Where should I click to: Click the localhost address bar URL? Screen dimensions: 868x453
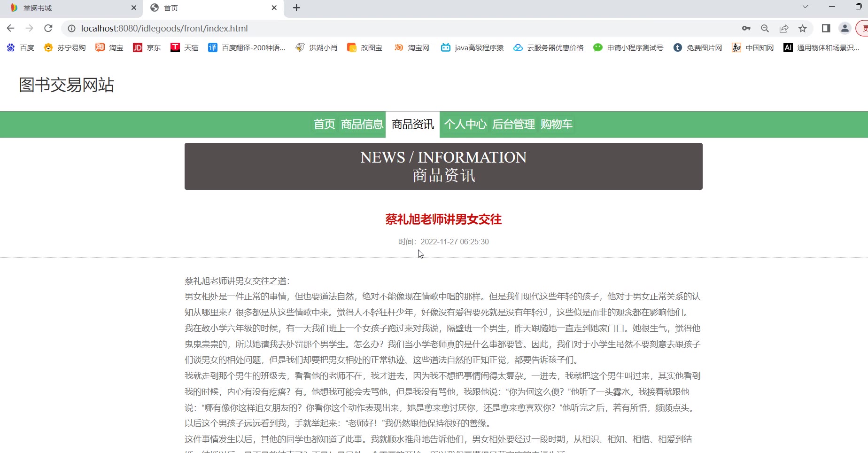tap(164, 28)
